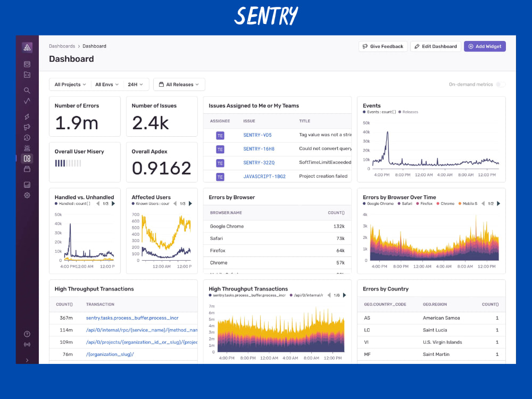The height and width of the screenshot is (399, 532).
Task: Open the All Releases dropdown
Action: click(179, 85)
